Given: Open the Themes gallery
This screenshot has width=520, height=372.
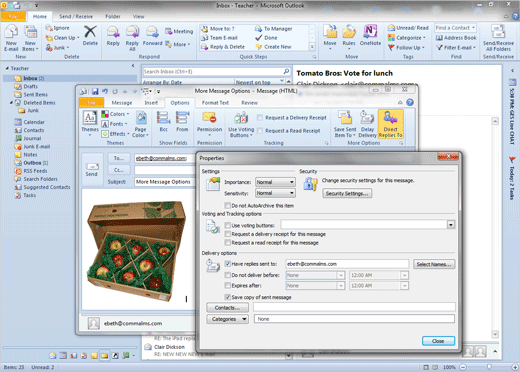Looking at the screenshot, I should [90, 123].
